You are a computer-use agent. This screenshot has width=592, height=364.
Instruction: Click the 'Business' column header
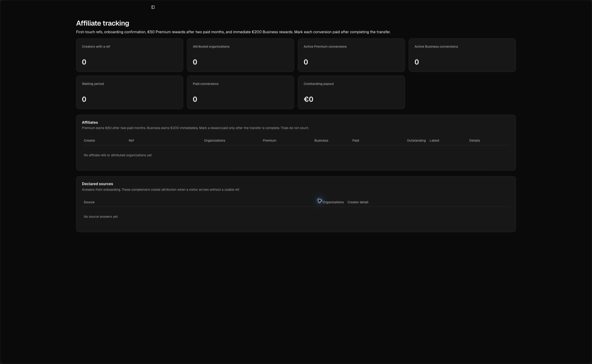tap(321, 141)
